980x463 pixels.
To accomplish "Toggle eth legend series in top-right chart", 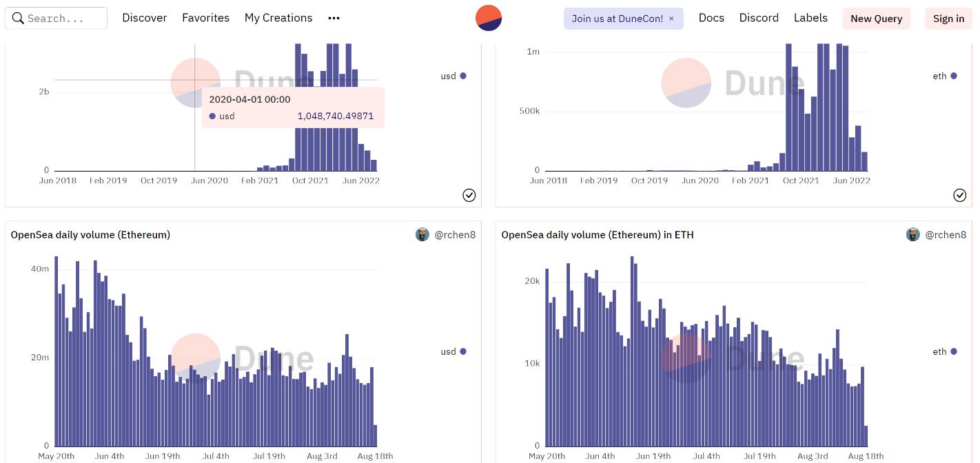I will click(x=944, y=76).
